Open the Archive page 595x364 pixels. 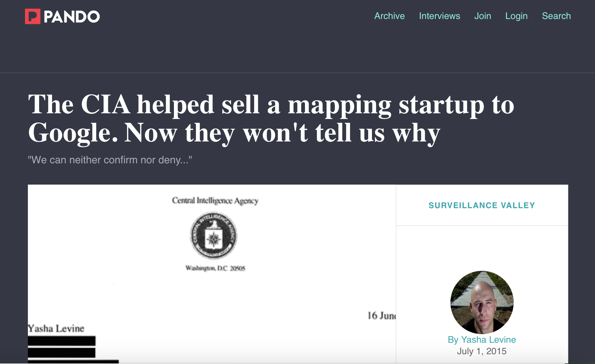(x=389, y=16)
